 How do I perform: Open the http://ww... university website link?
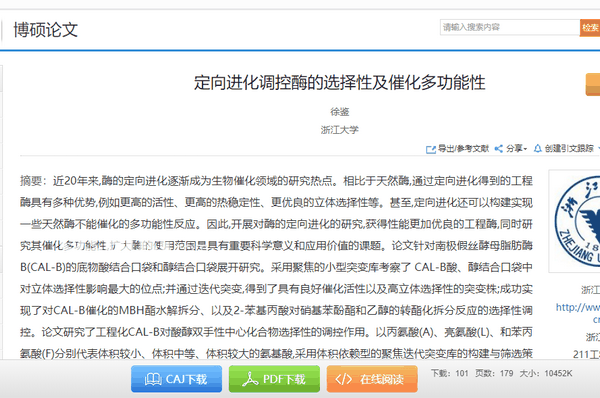tap(578, 313)
